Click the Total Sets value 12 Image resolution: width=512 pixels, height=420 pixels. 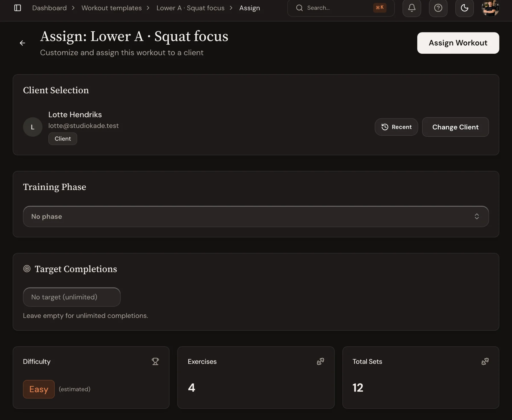point(358,388)
